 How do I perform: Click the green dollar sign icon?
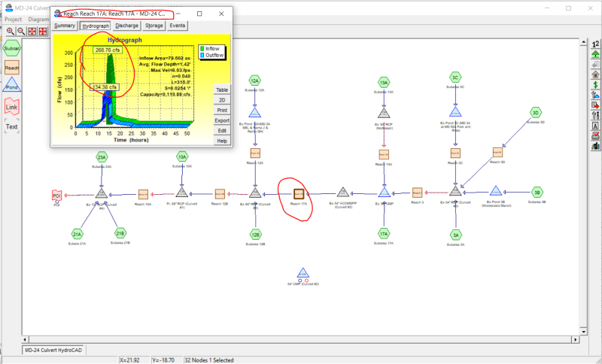595,85
